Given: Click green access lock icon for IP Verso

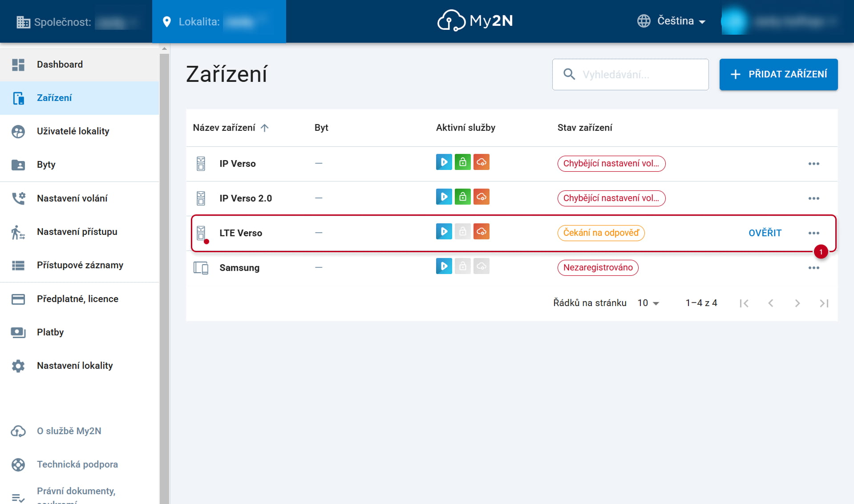Looking at the screenshot, I should (463, 162).
